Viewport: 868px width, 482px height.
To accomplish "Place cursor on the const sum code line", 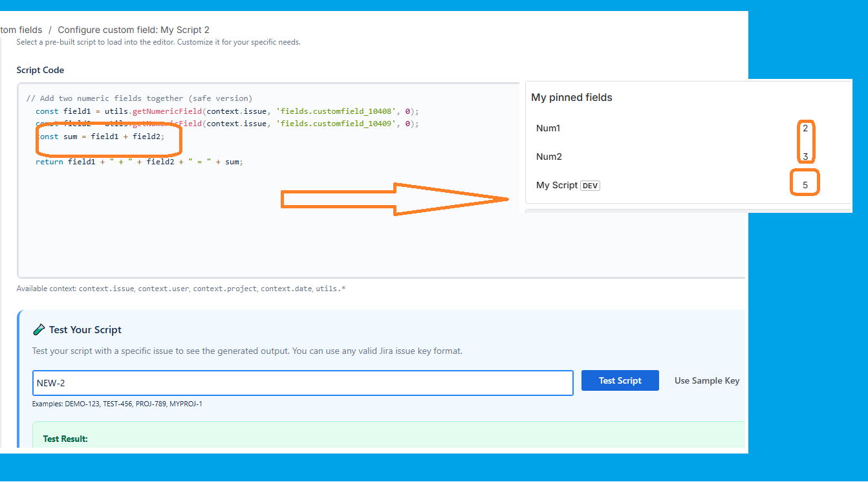I will coord(103,137).
